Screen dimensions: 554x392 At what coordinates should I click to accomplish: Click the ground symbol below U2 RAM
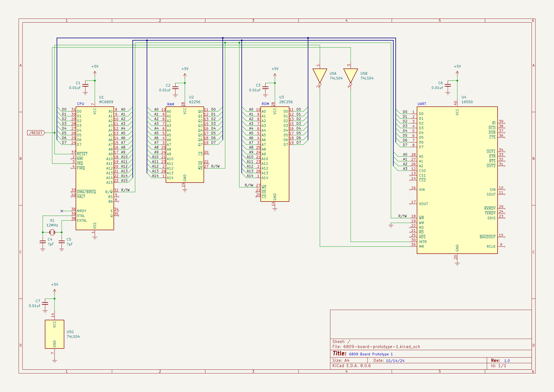pyautogui.click(x=185, y=191)
